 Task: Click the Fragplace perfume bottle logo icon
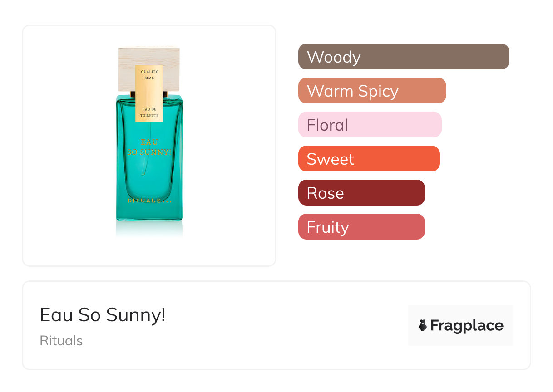coord(423,325)
